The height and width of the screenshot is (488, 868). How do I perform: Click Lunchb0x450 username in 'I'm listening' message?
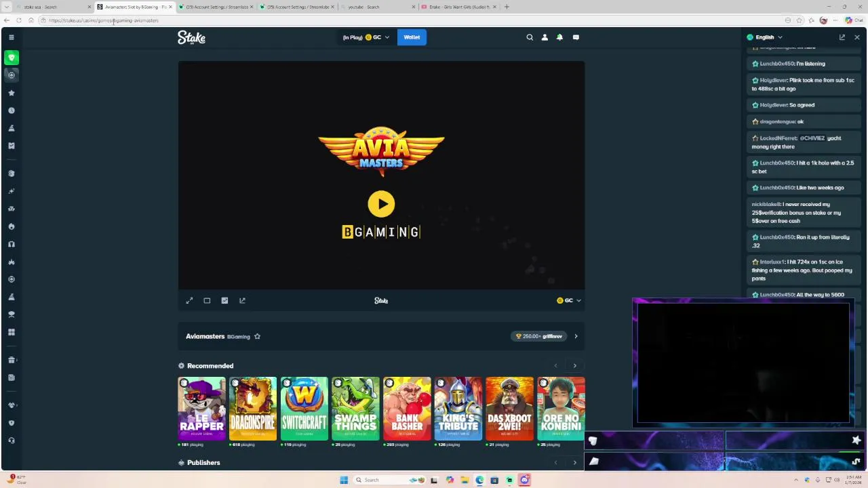[776, 64]
